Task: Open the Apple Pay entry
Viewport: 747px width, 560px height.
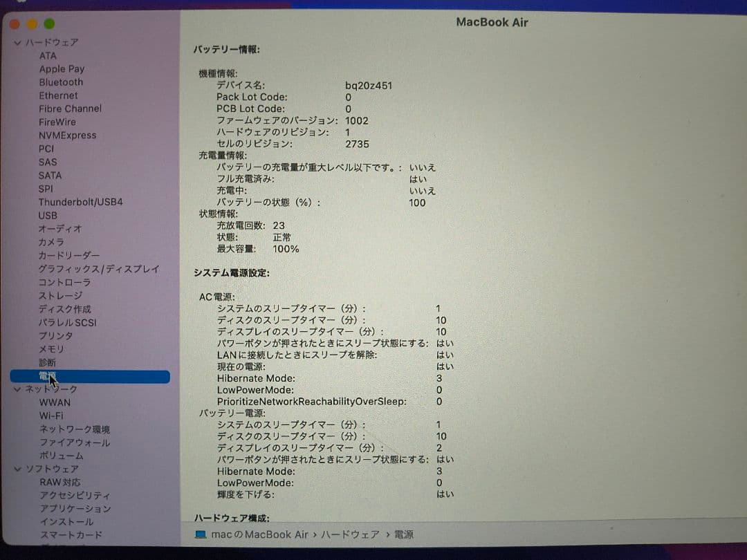Action: pyautogui.click(x=62, y=69)
